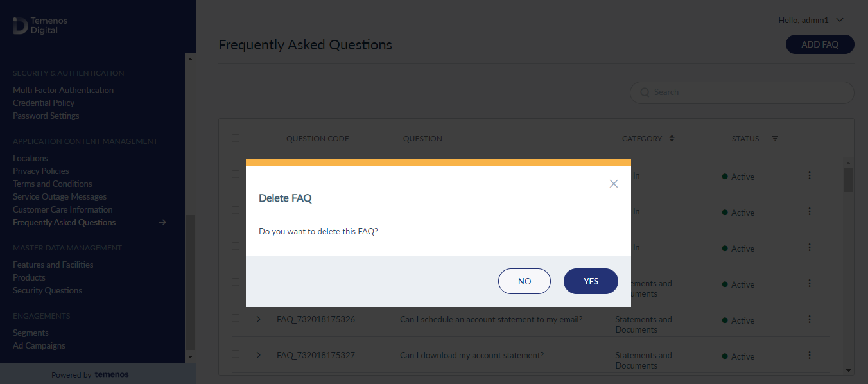This screenshot has width=868, height=384.
Task: Click the arrow icon beside Frequently Asked Questions
Action: 162,222
